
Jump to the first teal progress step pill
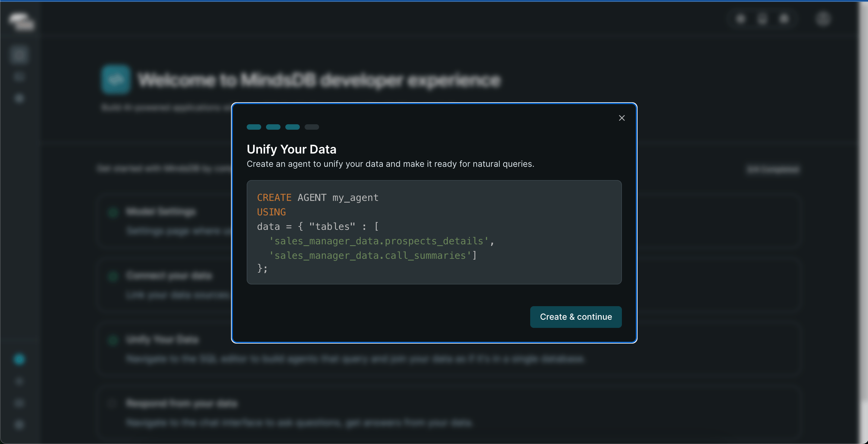pyautogui.click(x=254, y=127)
